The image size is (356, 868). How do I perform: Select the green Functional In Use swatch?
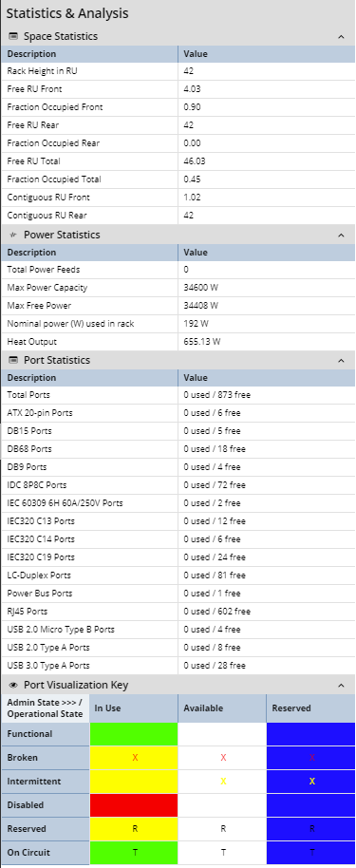click(134, 734)
